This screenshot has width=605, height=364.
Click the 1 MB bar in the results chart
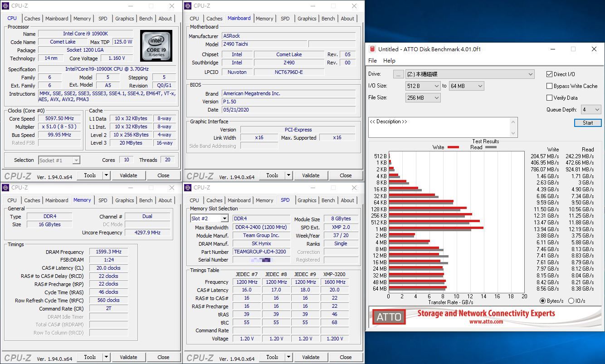point(435,229)
